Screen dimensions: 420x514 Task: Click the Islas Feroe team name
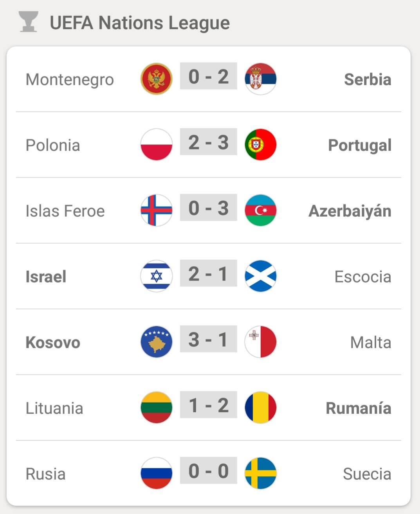pos(65,211)
